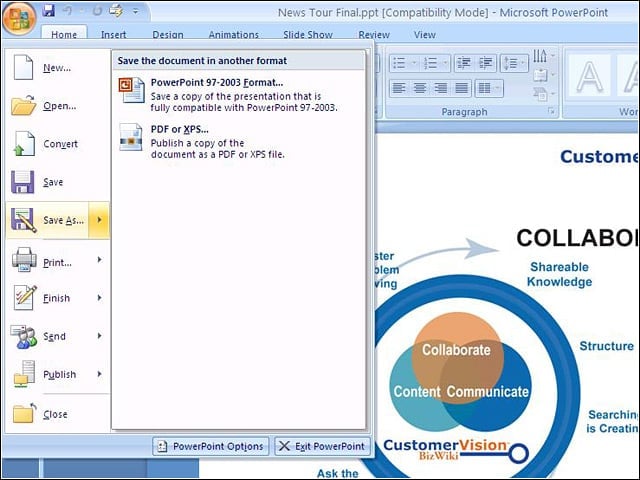The width and height of the screenshot is (640, 480).
Task: Click the Finish checklist pencil icon
Action: [x=24, y=298]
